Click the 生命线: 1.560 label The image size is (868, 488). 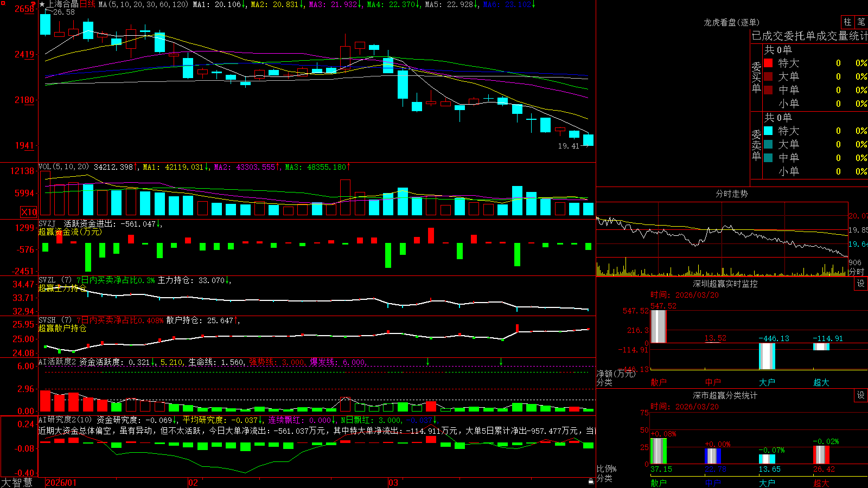point(216,362)
